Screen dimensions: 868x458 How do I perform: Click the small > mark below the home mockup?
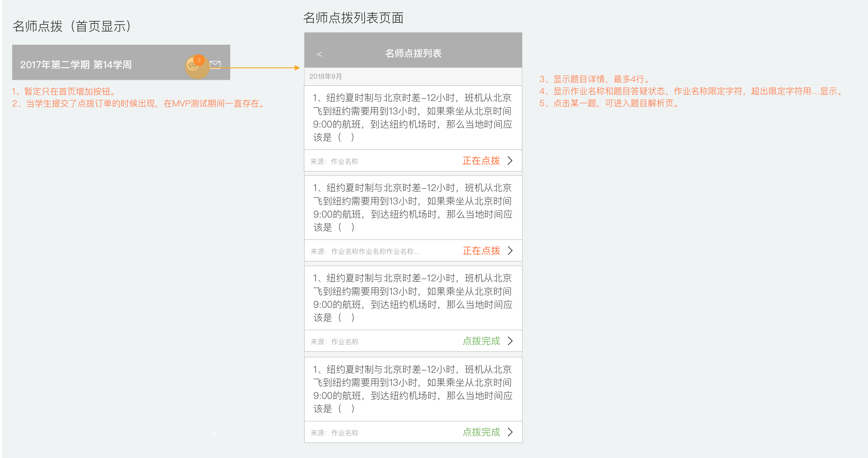(x=214, y=433)
